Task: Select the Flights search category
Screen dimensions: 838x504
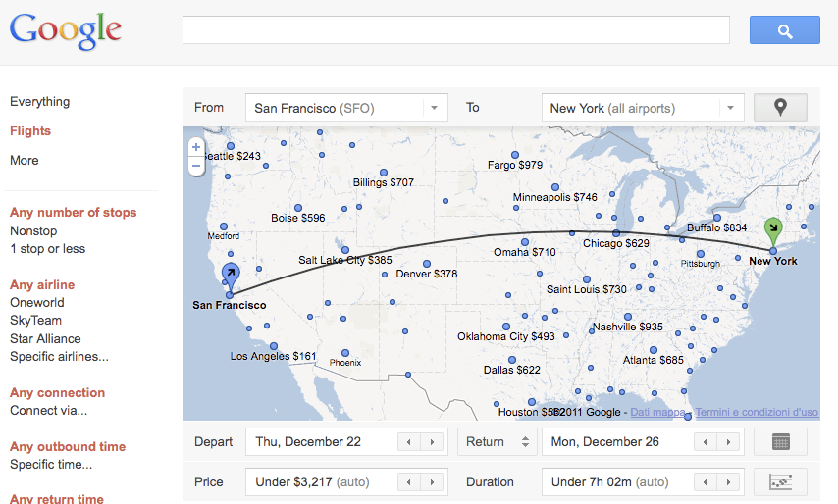Action: tap(30, 130)
